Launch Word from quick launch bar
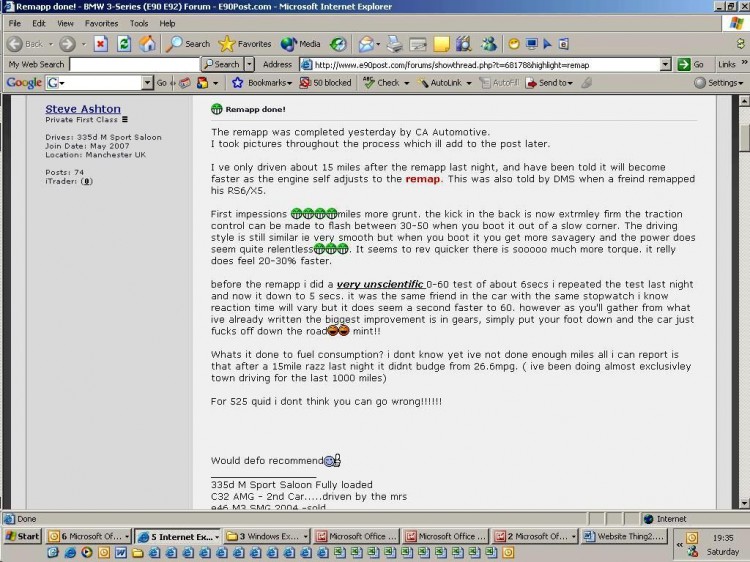Viewport: 750px width, 562px height. 121,553
